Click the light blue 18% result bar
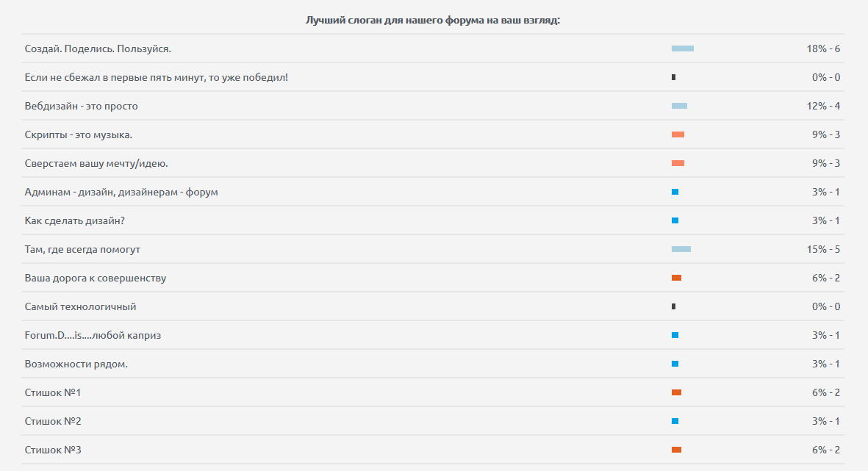 682,48
